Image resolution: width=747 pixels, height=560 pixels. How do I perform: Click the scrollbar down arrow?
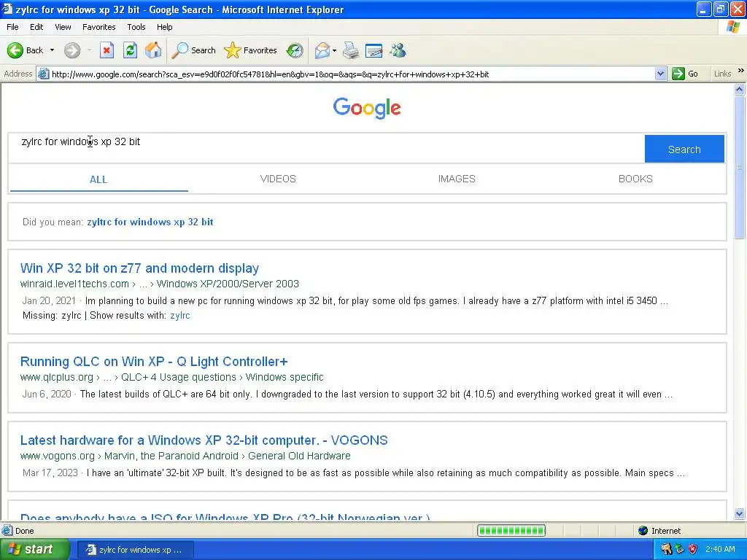tap(740, 513)
